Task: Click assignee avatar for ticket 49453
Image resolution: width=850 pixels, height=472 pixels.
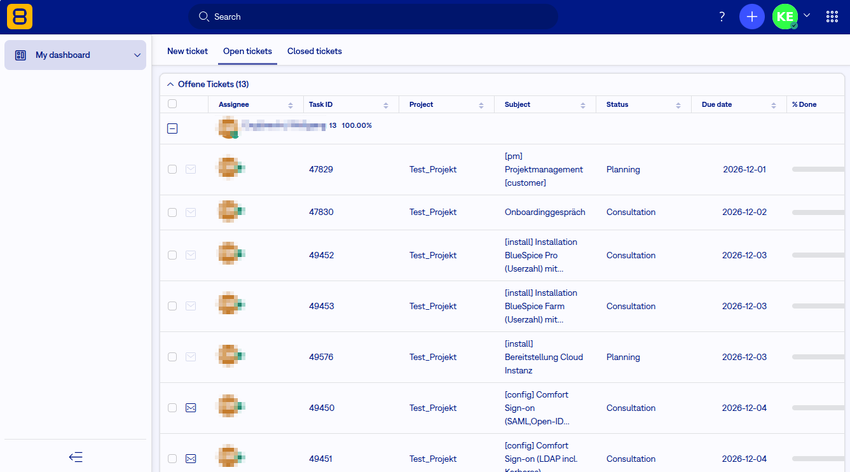Action: pos(230,304)
